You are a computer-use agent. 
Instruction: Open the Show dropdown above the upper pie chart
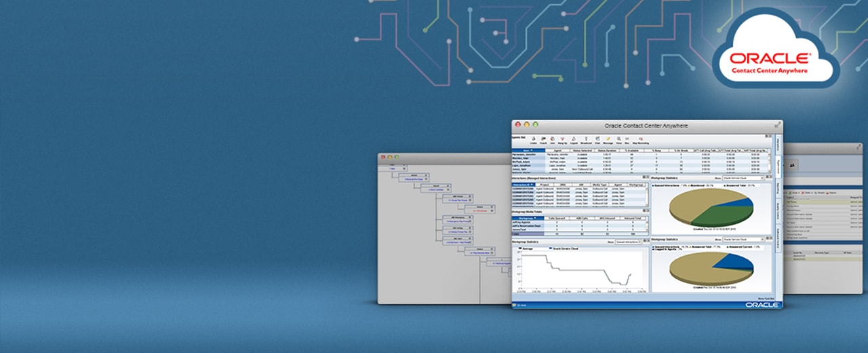[743, 178]
